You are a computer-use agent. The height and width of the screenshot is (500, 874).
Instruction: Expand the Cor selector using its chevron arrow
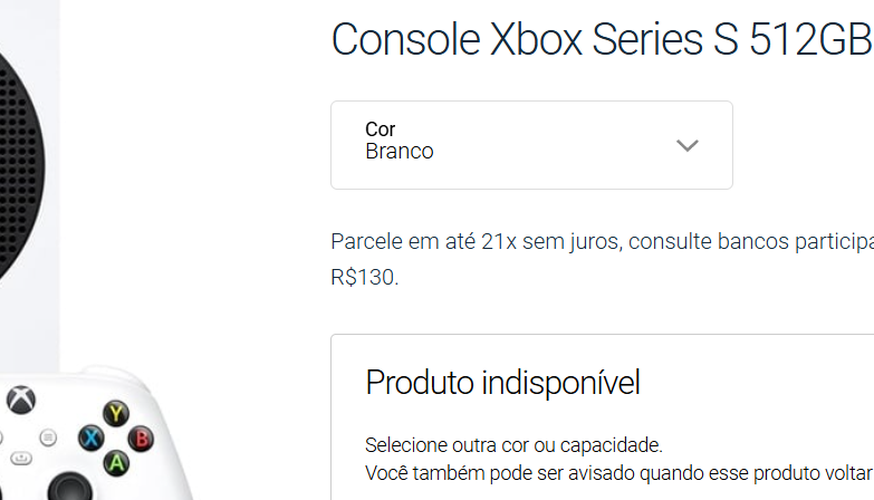point(687,145)
